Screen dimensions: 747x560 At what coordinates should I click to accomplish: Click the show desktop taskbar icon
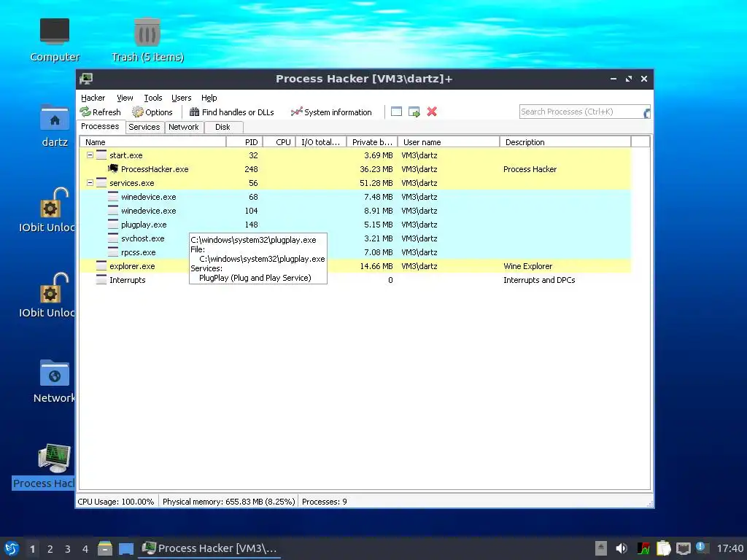pos(125,548)
